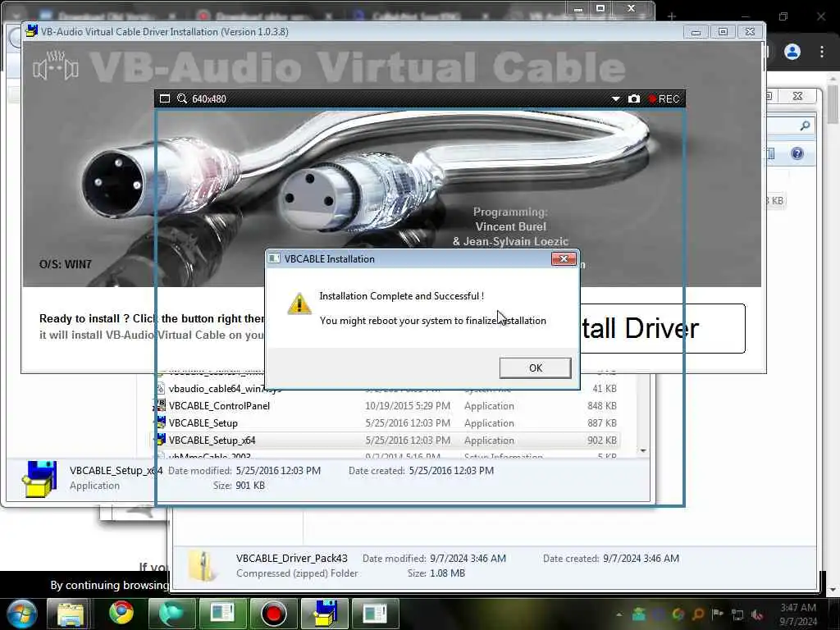The image size is (840, 630).
Task: Click the yellow warning triangle icon in dialog
Action: click(299, 304)
